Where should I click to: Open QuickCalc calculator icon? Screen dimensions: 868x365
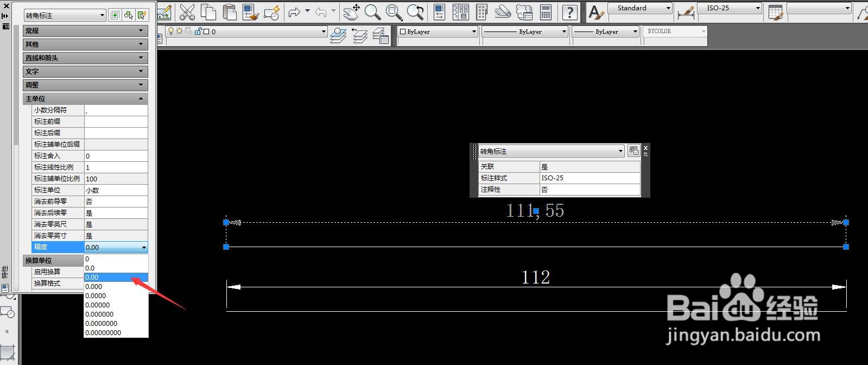point(546,12)
